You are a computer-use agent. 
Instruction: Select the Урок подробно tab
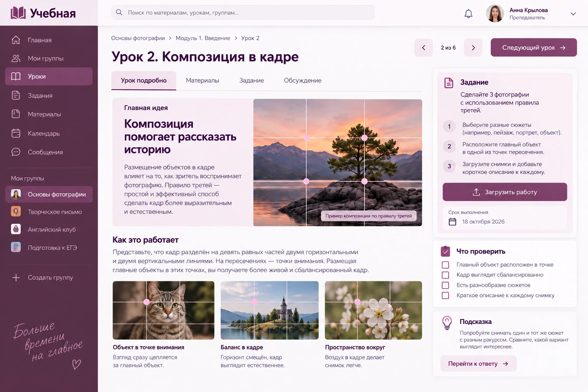pos(144,80)
